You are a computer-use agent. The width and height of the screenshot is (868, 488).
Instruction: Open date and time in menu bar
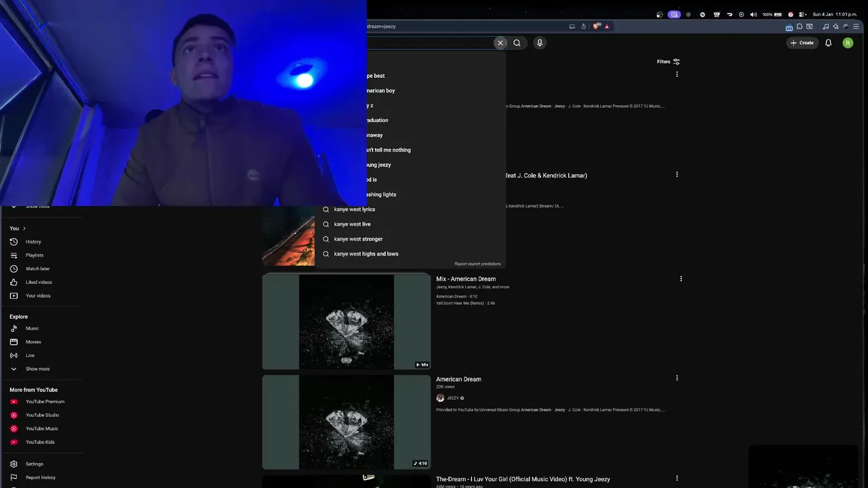835,14
